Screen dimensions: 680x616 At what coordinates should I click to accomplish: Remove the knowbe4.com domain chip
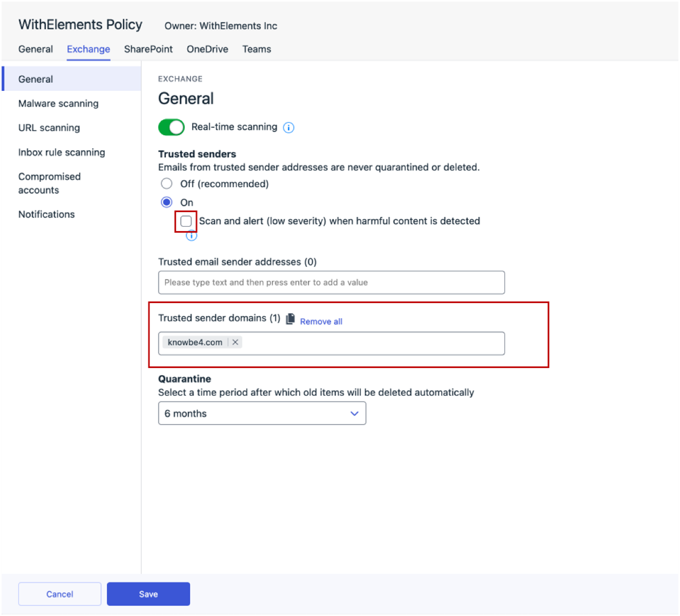coord(235,342)
